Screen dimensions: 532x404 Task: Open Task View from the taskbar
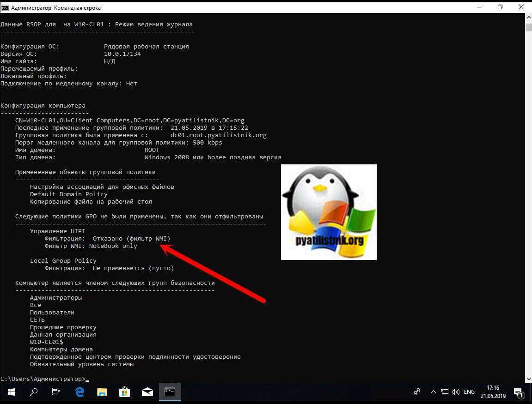[56, 392]
